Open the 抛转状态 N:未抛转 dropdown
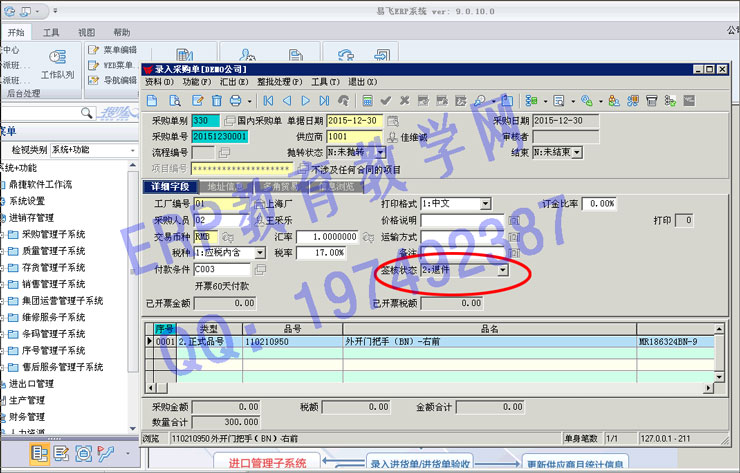The image size is (740, 473). [381, 152]
